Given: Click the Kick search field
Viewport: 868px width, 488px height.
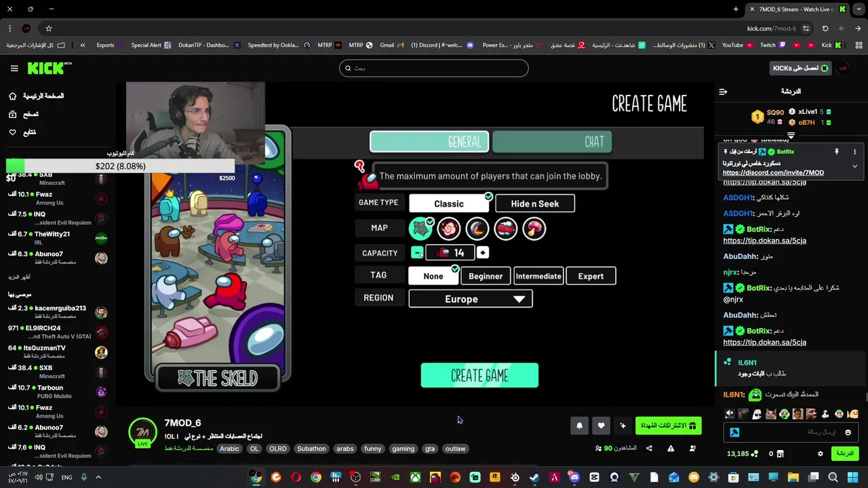Looking at the screenshot, I should [x=434, y=68].
